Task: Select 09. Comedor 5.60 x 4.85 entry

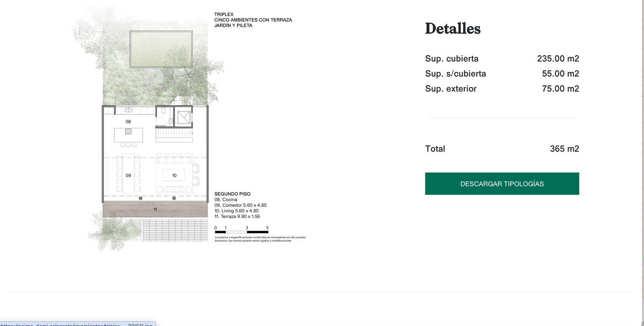Action: pos(240,205)
